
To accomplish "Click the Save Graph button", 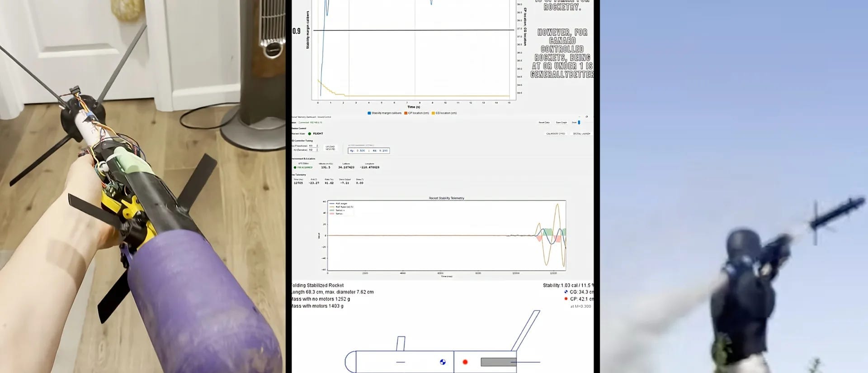I will click(x=561, y=123).
